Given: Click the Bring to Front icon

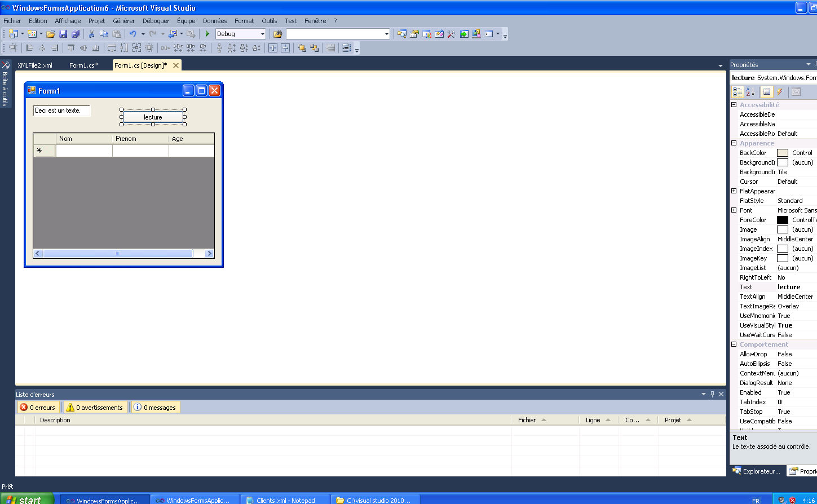Looking at the screenshot, I should click(x=302, y=48).
